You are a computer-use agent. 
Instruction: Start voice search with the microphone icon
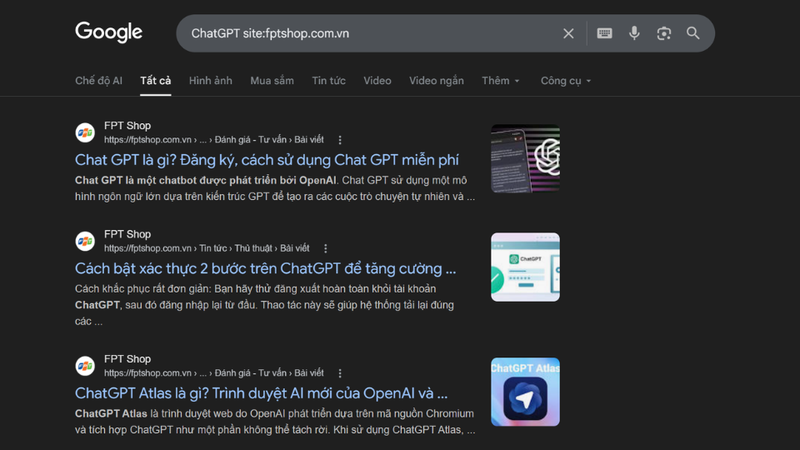(634, 33)
